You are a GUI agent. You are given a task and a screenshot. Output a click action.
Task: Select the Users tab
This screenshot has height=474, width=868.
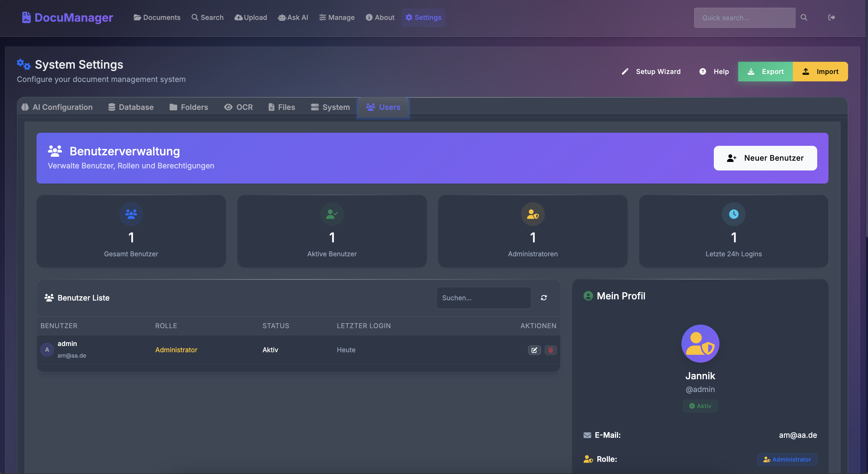[x=383, y=107]
